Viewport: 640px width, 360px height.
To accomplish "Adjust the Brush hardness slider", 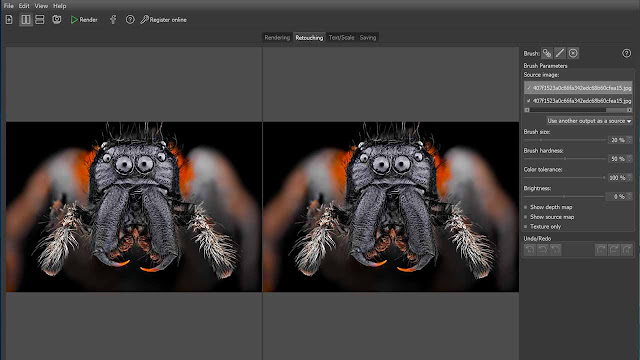I will pyautogui.click(x=565, y=159).
